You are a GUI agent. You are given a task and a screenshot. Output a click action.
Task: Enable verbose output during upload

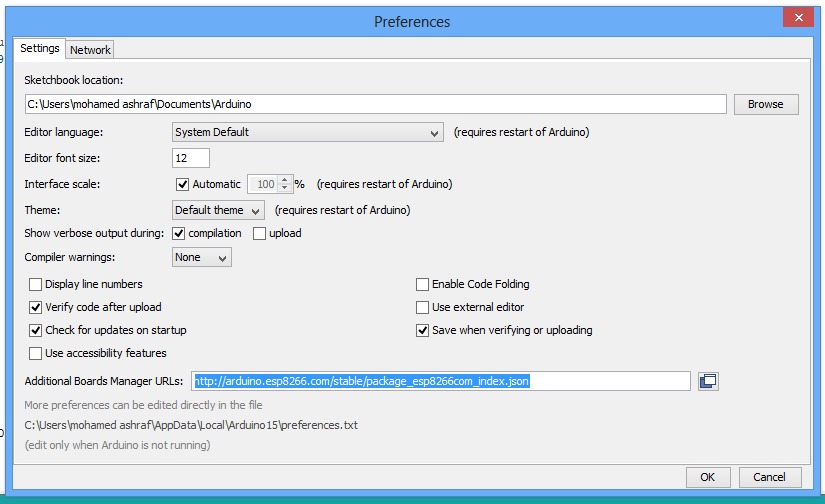259,234
